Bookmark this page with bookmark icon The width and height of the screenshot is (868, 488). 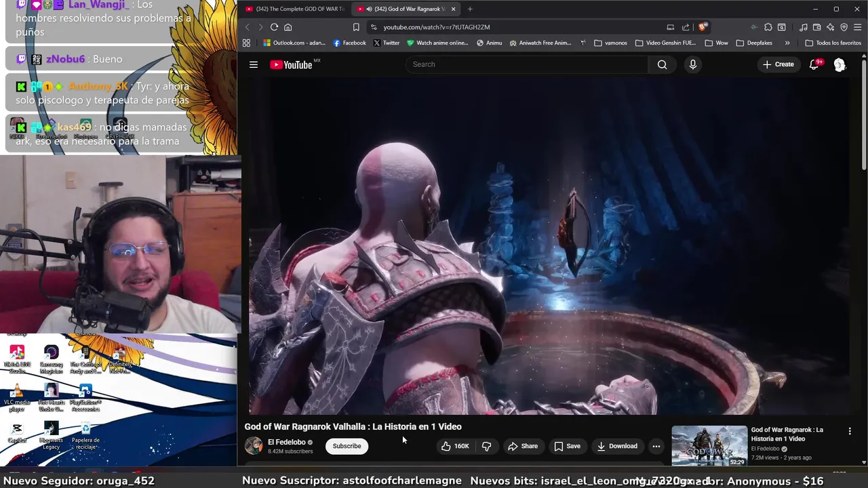[x=356, y=27]
